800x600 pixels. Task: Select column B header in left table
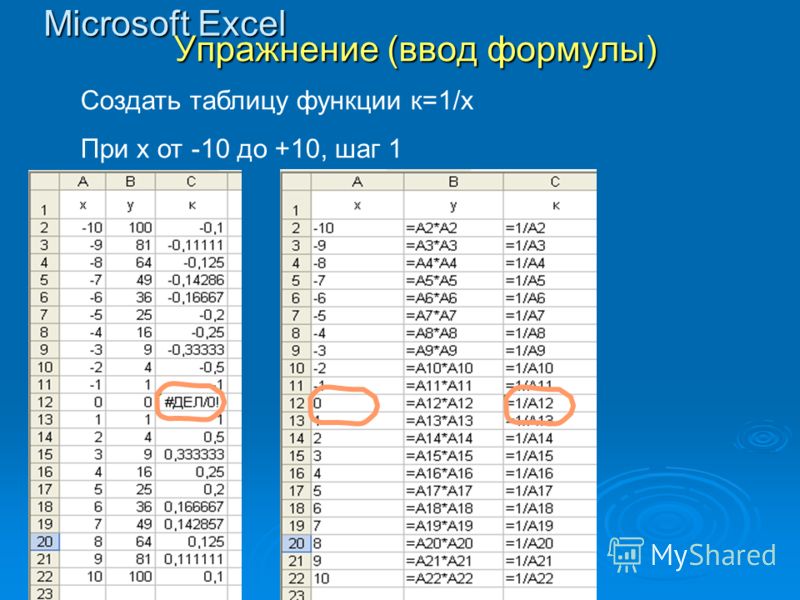point(130,182)
